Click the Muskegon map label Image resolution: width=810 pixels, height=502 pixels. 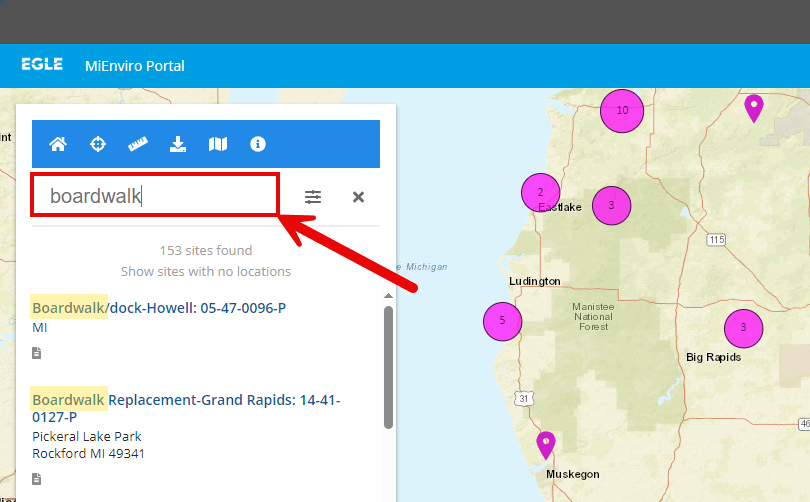pos(573,474)
